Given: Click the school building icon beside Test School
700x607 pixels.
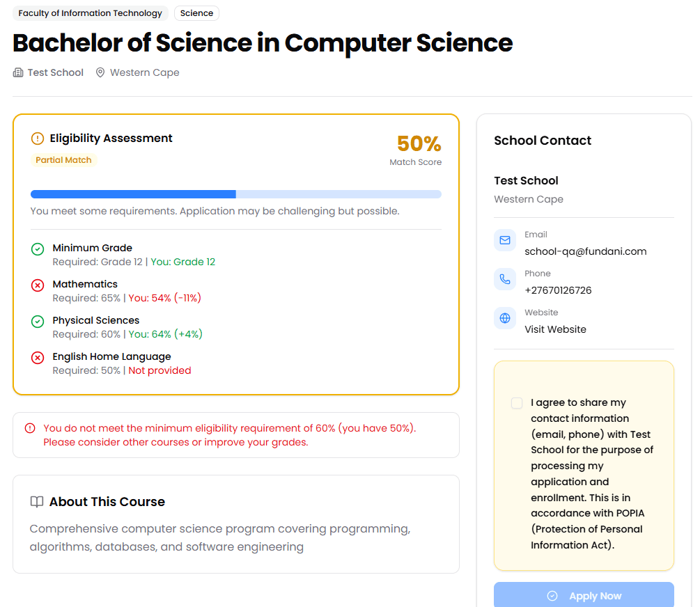Looking at the screenshot, I should coord(18,72).
